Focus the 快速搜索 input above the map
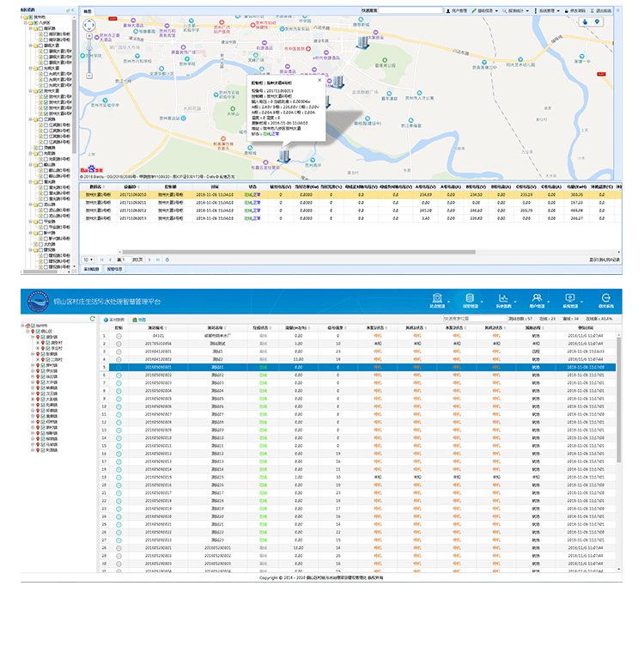This screenshot has width=644, height=653. click(x=410, y=10)
